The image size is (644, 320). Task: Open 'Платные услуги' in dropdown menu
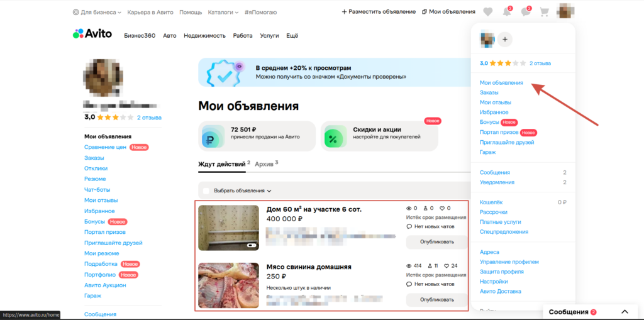pos(500,222)
